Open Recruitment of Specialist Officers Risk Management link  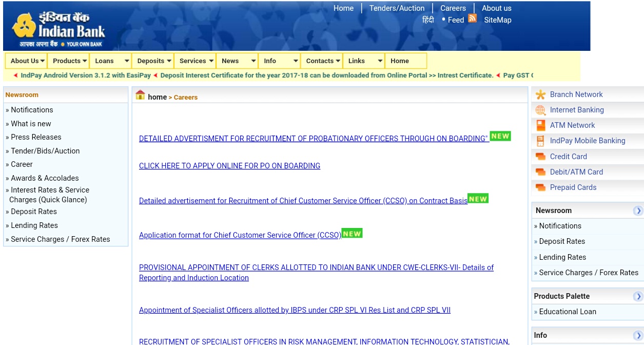[324, 341]
